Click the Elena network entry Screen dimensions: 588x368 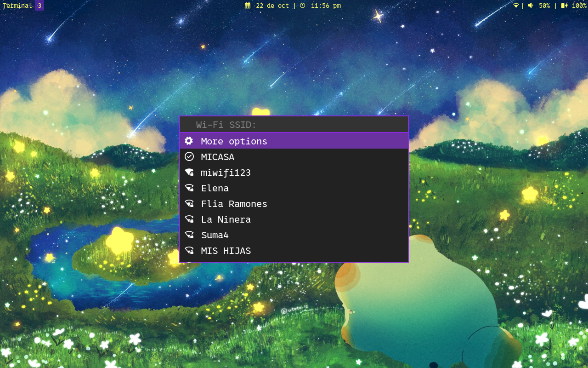point(215,188)
